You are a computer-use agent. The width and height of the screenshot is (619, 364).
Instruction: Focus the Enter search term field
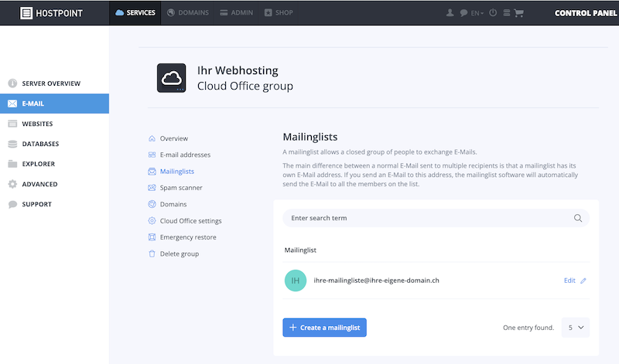[436, 218]
